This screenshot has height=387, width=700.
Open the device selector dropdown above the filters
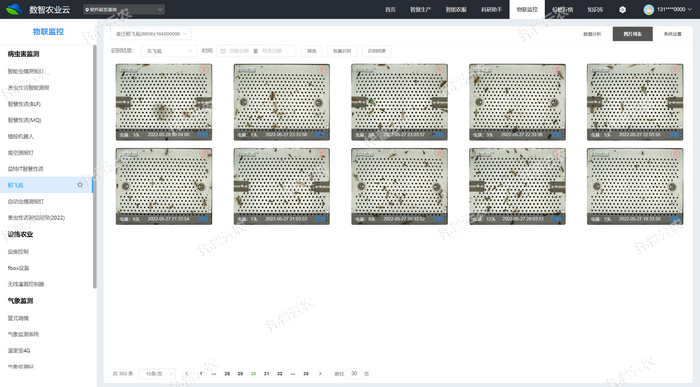click(x=150, y=34)
